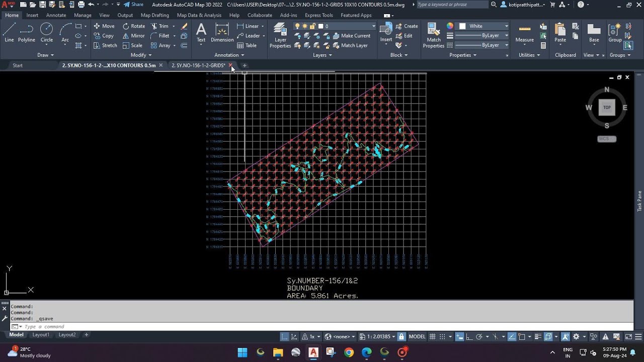644x362 pixels.
Task: Click the Multiline Text tool
Action: tap(201, 33)
